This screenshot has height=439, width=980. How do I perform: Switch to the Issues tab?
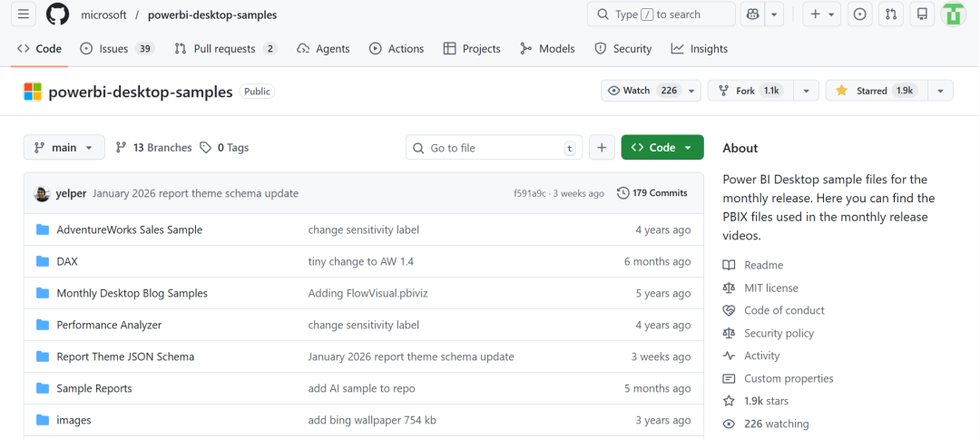coord(117,49)
